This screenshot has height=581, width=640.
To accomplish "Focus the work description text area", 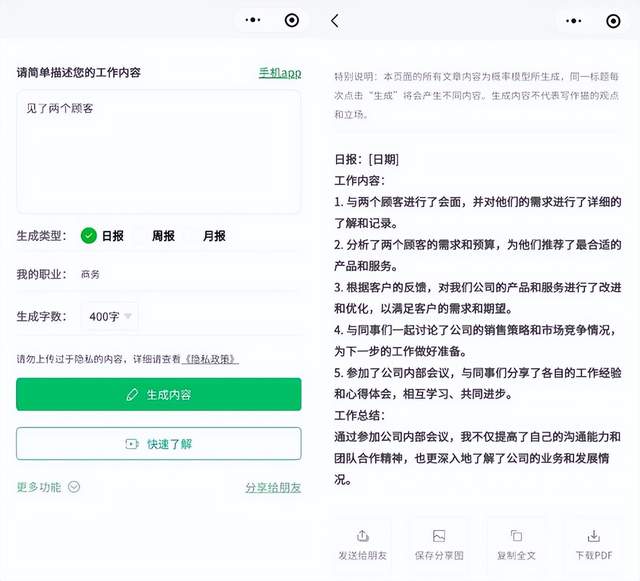I will 159,152.
